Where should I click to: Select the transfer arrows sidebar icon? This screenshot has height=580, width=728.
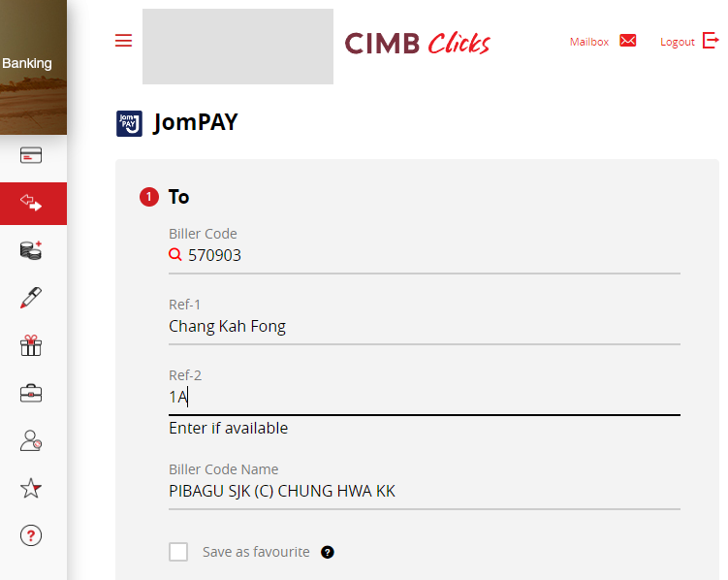[31, 204]
